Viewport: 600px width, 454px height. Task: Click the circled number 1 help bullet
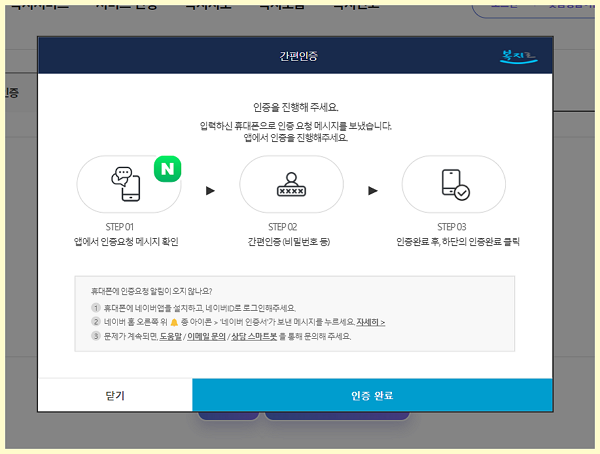(96, 308)
